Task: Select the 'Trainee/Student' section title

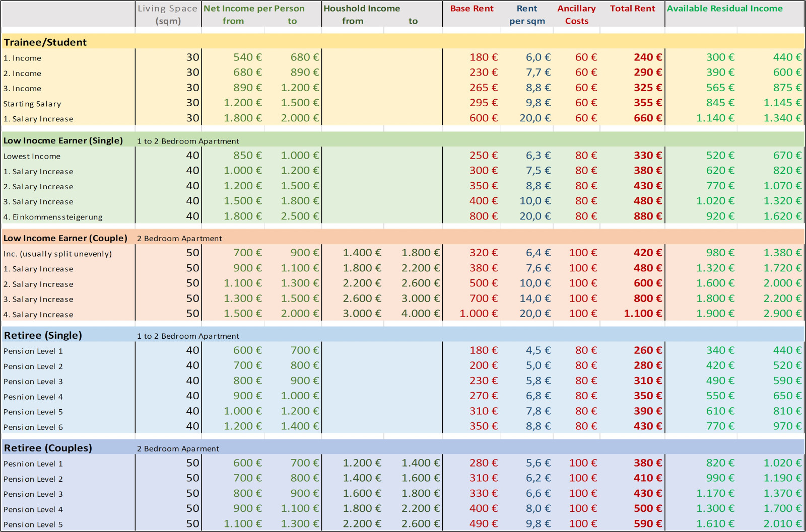Action: pyautogui.click(x=45, y=42)
